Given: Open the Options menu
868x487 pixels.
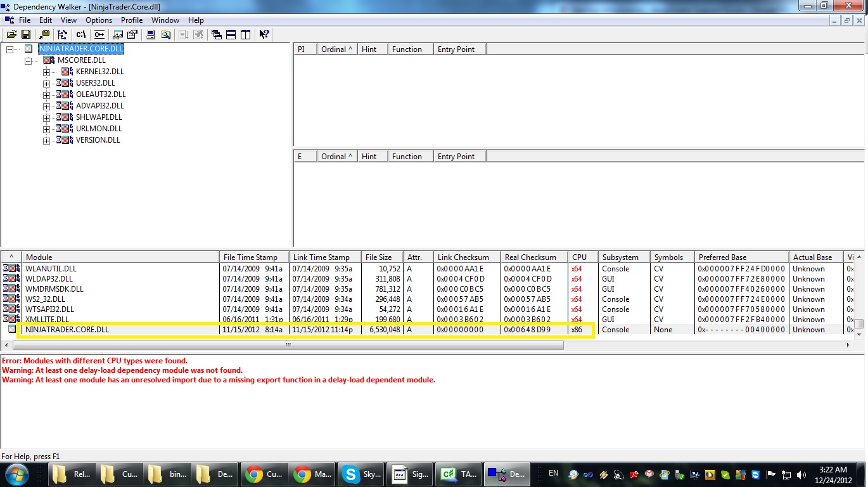Looking at the screenshot, I should pos(99,20).
